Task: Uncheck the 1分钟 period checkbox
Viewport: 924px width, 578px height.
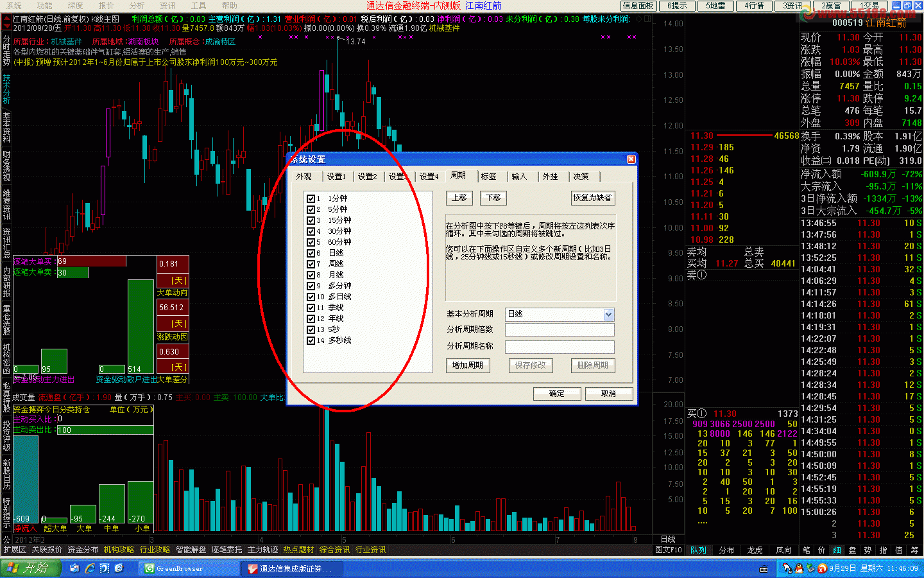Action: pos(311,198)
